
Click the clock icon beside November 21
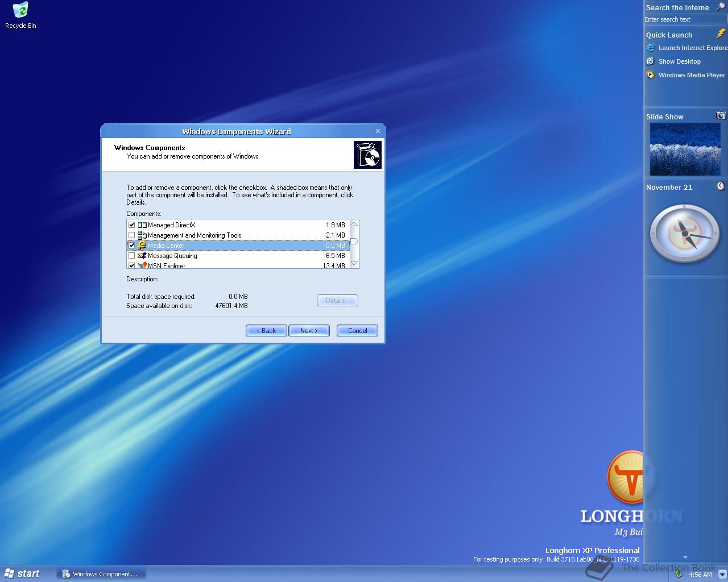point(721,186)
